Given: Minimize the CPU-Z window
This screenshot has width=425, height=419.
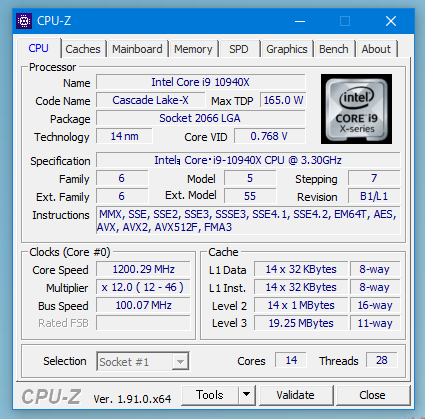Looking at the screenshot, I should pyautogui.click(x=300, y=21).
